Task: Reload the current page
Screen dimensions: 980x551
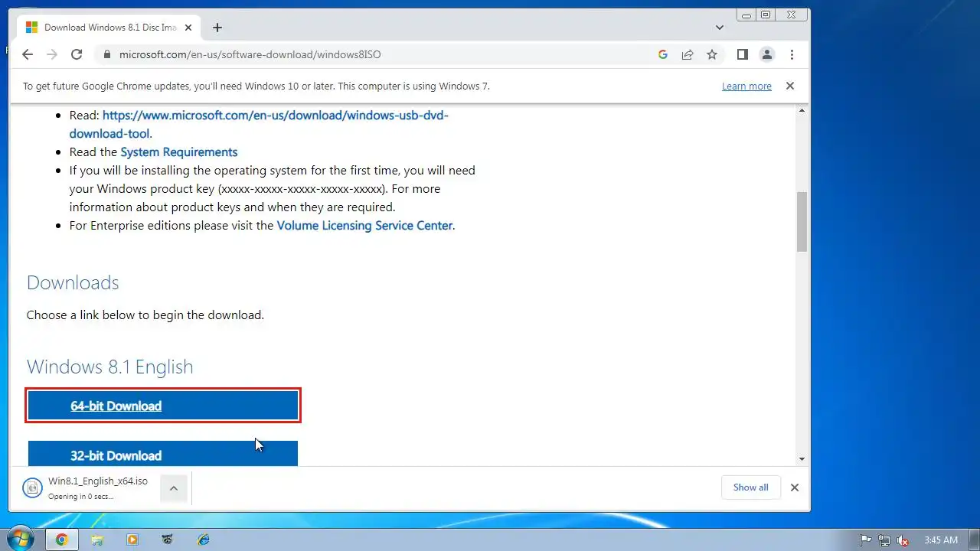Action: click(77, 54)
